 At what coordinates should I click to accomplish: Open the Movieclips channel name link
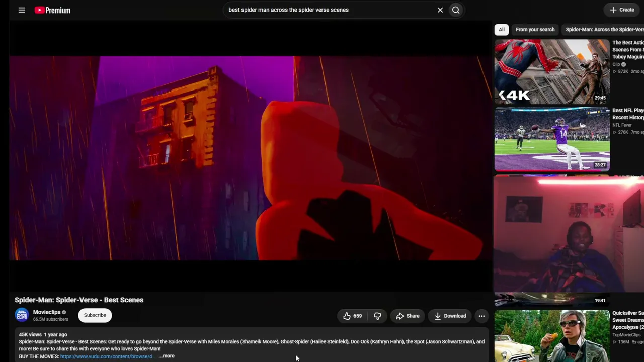click(x=46, y=312)
